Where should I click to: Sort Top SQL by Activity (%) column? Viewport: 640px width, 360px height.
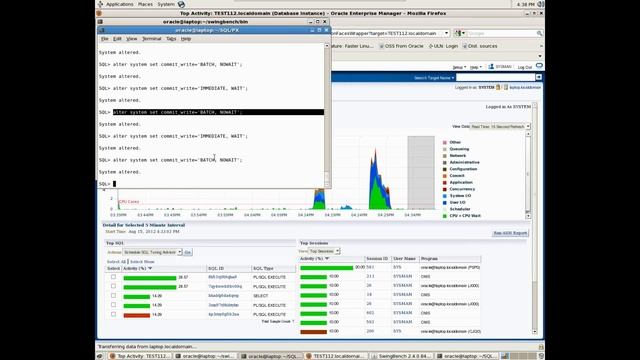[x=137, y=268]
